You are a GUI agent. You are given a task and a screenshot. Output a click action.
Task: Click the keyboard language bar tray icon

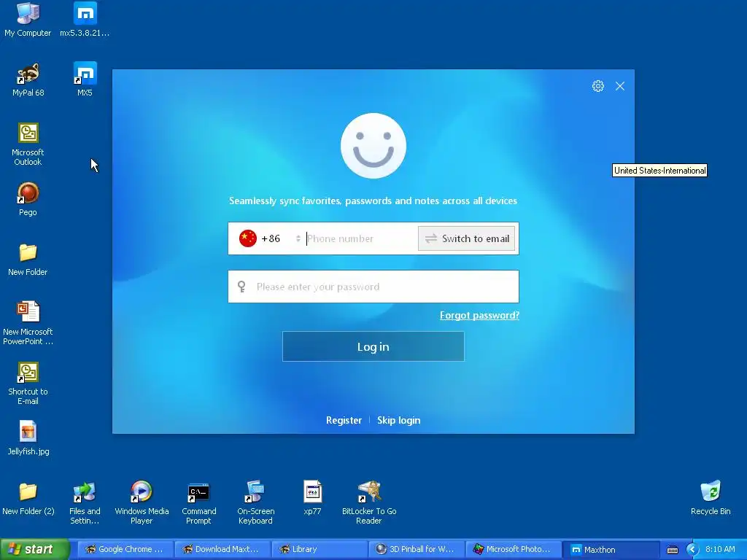672,550
